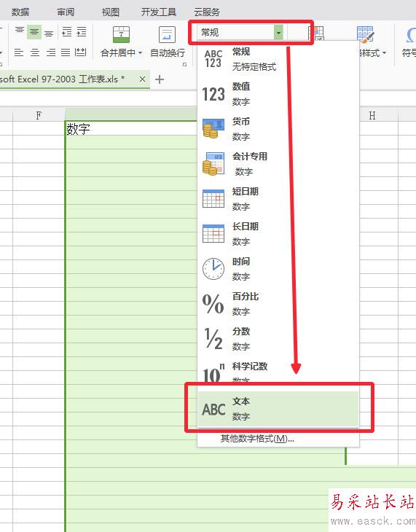Open the 开发工具 tab

(x=159, y=12)
